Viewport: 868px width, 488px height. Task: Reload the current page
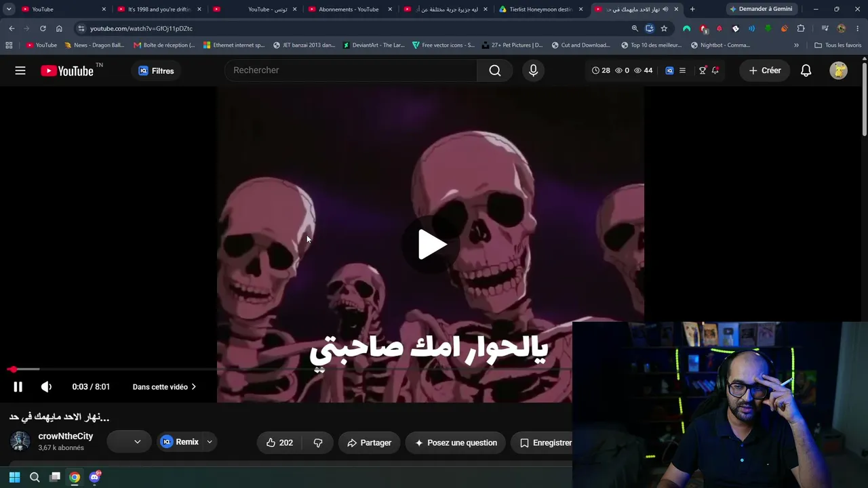click(x=43, y=28)
